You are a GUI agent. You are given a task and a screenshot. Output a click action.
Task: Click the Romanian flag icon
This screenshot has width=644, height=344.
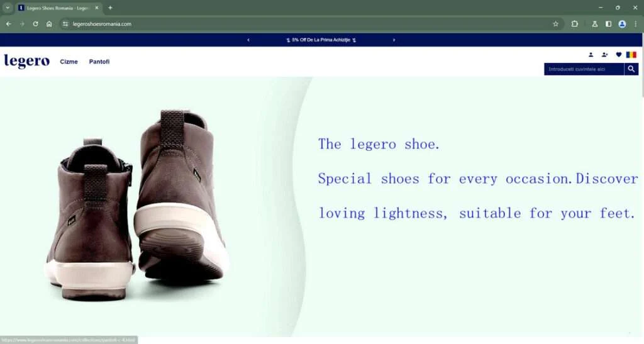click(x=631, y=55)
